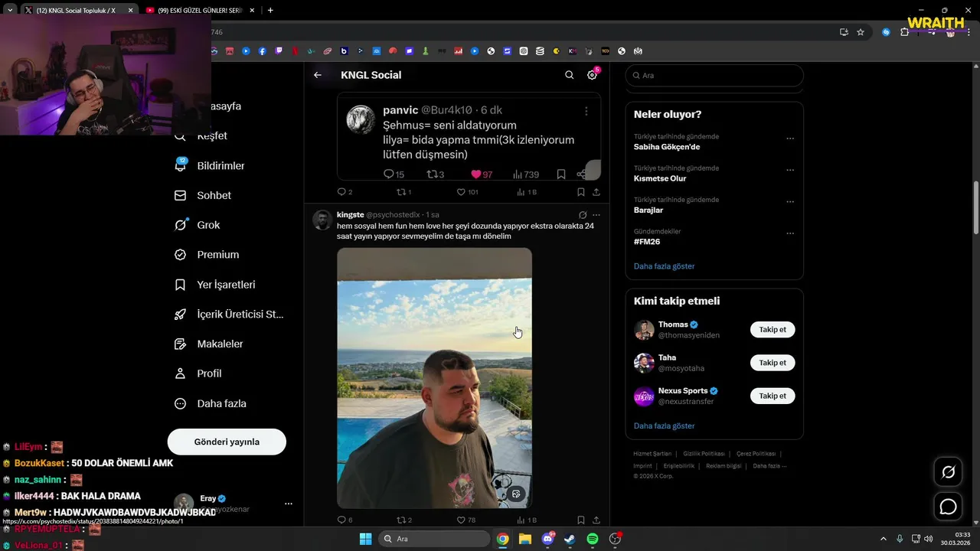Open options for #FM26 trend
This screenshot has width=980, height=551.
[x=790, y=233]
